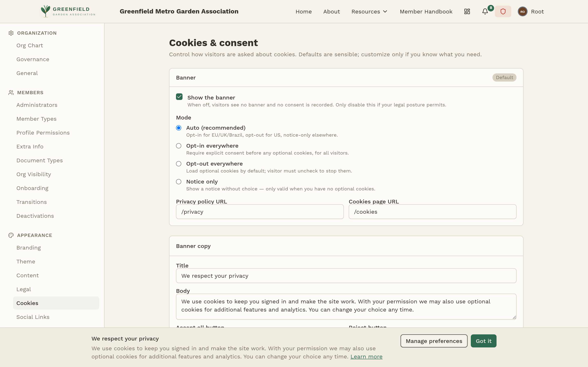Viewport: 588px width, 367px height.
Task: Uncheck Show the banner
Action: pyautogui.click(x=179, y=97)
